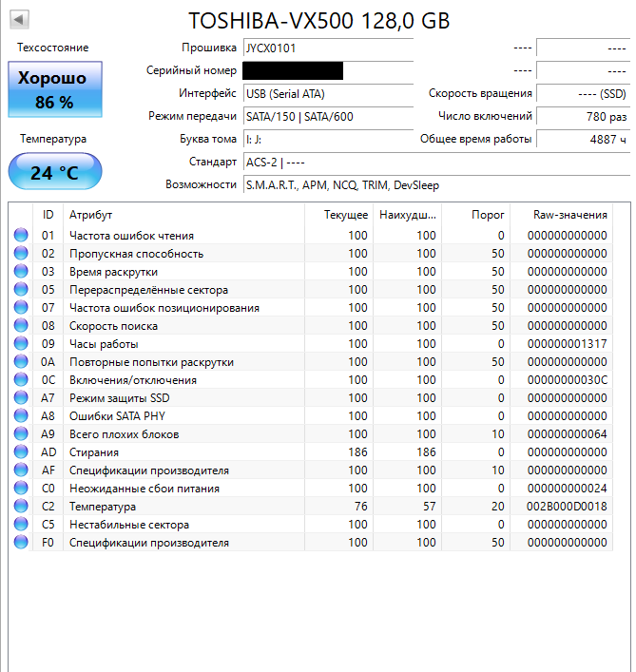Click the Наихудш... column header
Image resolution: width=636 pixels, height=672 pixels.
[407, 214]
